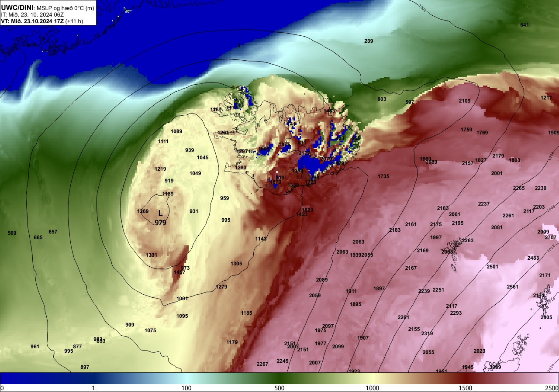Click the 1735 height value
This screenshot has width=559, height=392.
(x=383, y=176)
